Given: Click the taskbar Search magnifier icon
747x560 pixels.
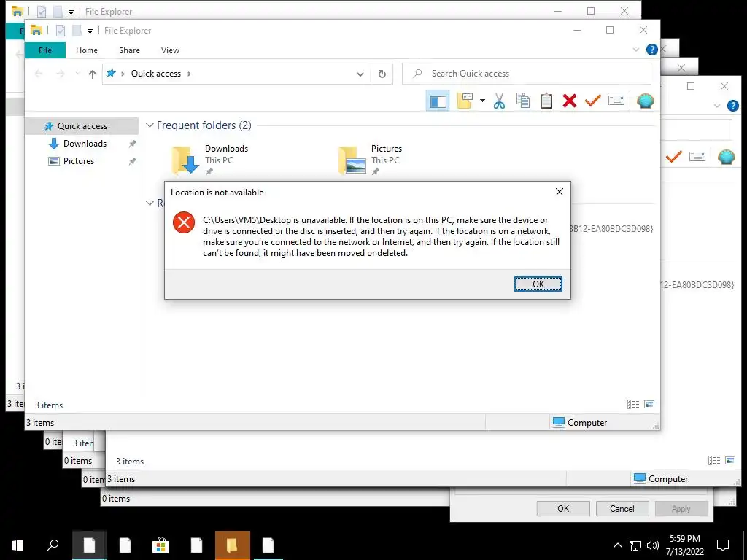Looking at the screenshot, I should click(53, 545).
